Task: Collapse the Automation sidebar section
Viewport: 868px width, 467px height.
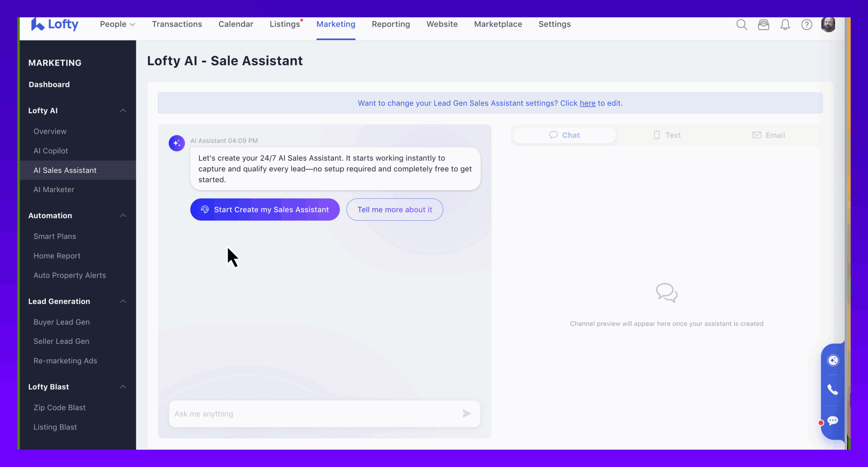Action: point(123,216)
